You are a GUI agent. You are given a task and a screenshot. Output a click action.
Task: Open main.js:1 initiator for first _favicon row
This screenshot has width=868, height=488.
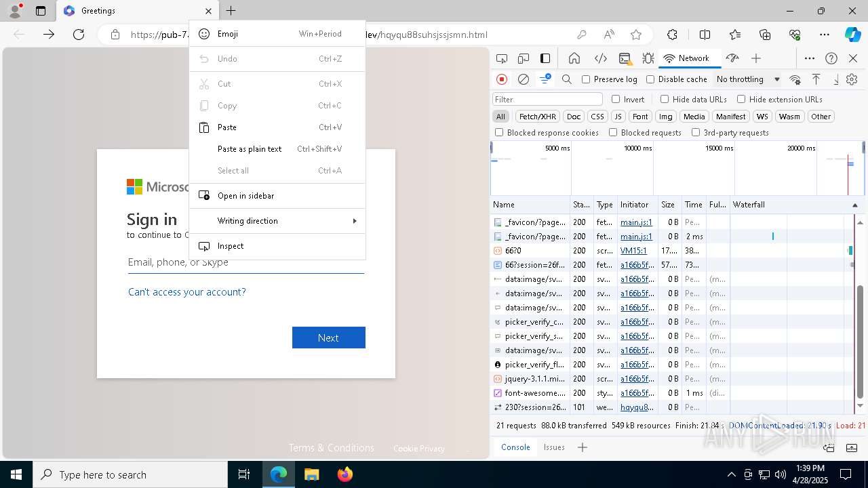(636, 222)
